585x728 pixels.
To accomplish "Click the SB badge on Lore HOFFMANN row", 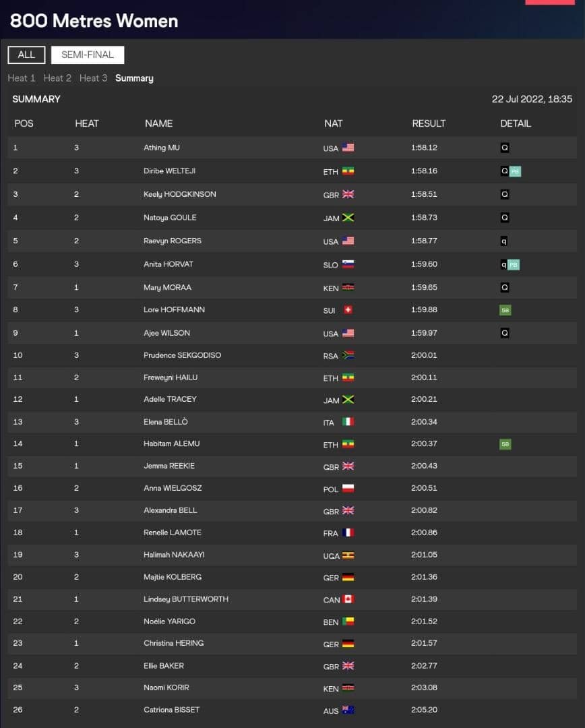I will point(505,310).
